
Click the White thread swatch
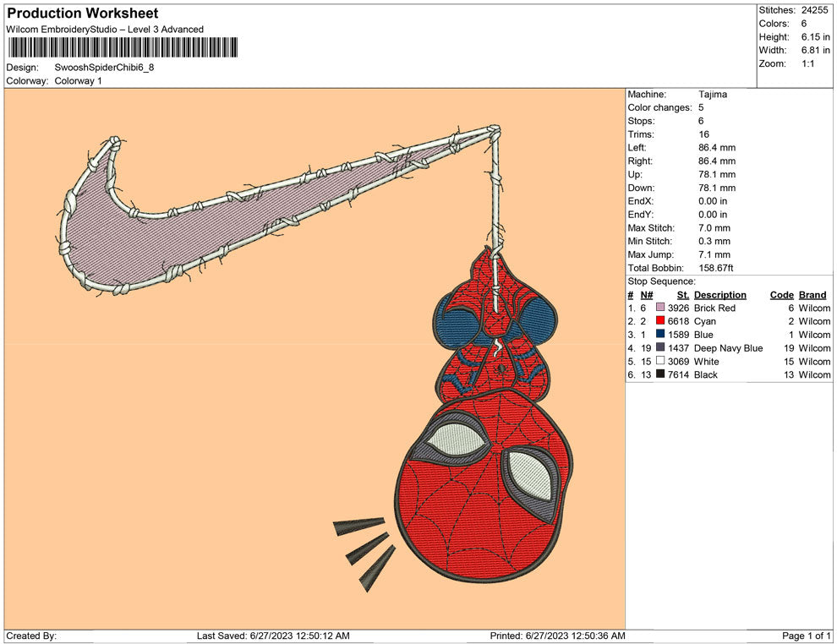tap(660, 362)
